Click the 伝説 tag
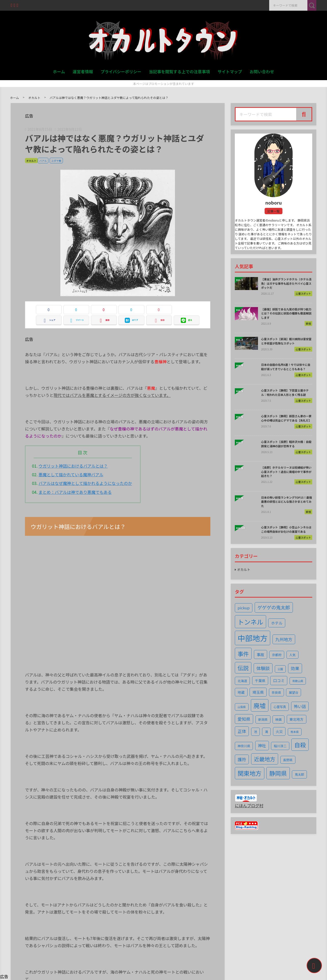This screenshot has height=980, width=327. 243,668
